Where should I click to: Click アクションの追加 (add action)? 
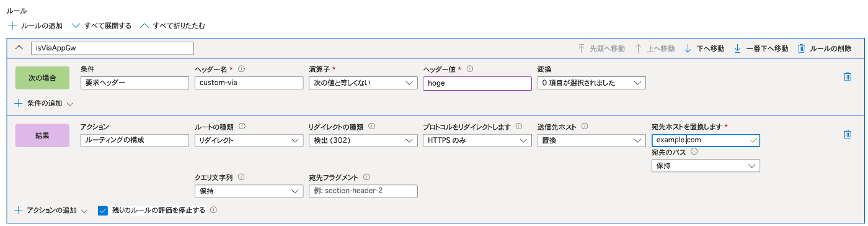(50, 210)
